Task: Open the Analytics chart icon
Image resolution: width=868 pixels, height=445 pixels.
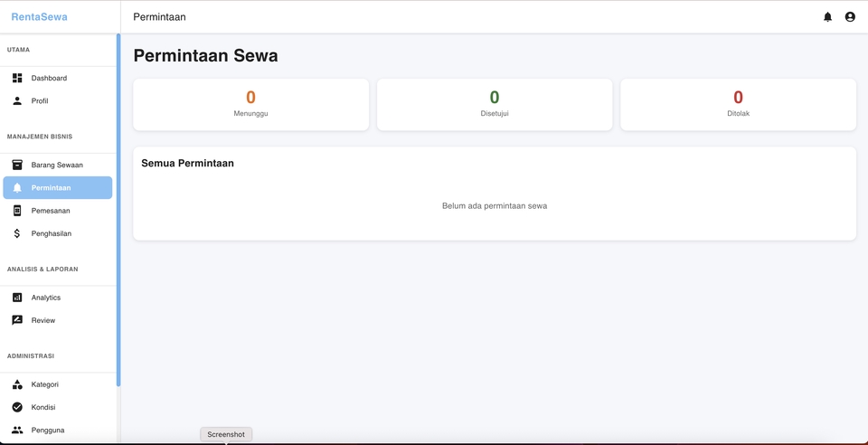Action: click(17, 298)
